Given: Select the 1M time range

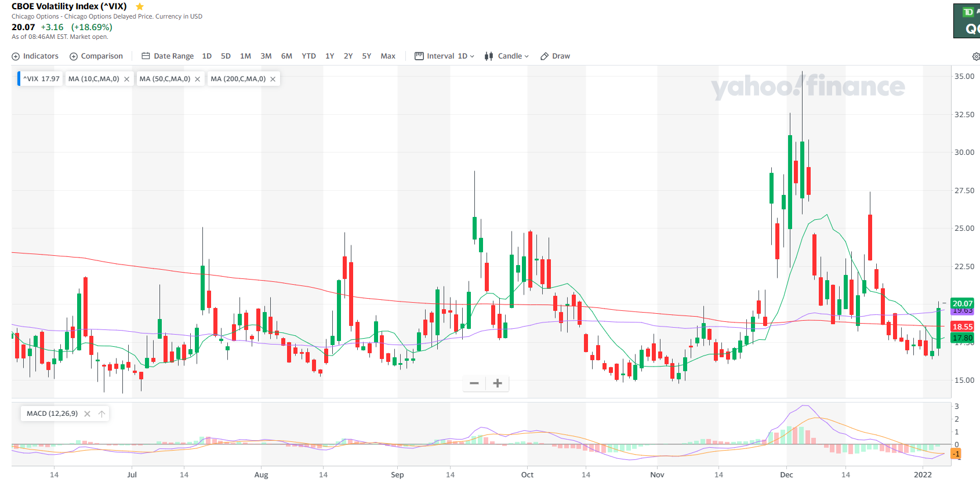Looking at the screenshot, I should 246,56.
